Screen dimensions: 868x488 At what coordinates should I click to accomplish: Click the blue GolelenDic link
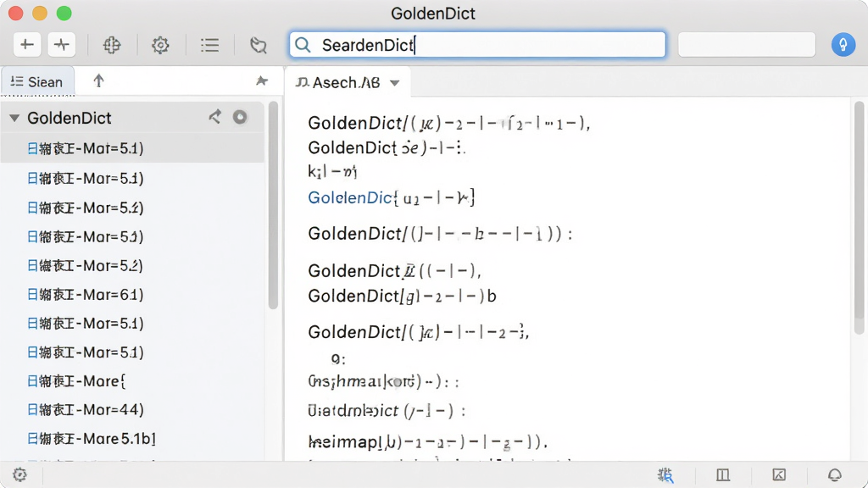[x=350, y=197]
